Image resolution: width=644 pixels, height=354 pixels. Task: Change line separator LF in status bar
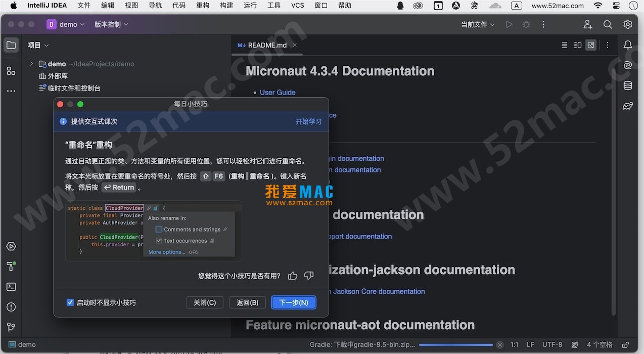(x=530, y=345)
